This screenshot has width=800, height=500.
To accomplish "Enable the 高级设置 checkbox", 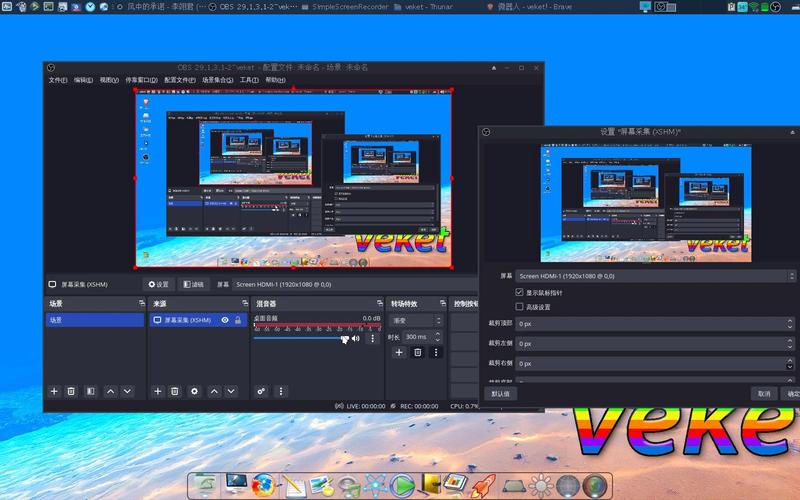I will [x=519, y=307].
